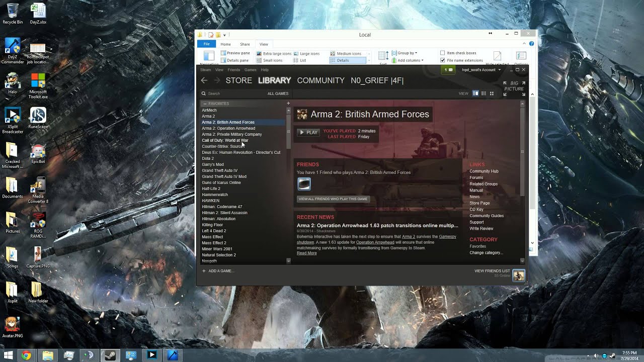
Task: Click the Steam back navigation arrow
Action: (x=204, y=80)
